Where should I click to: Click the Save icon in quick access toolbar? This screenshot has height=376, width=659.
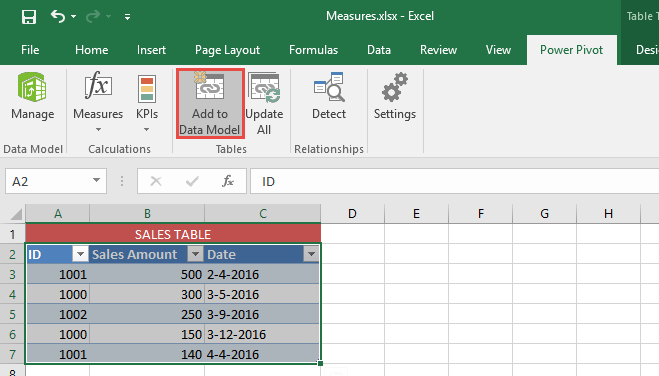[29, 17]
